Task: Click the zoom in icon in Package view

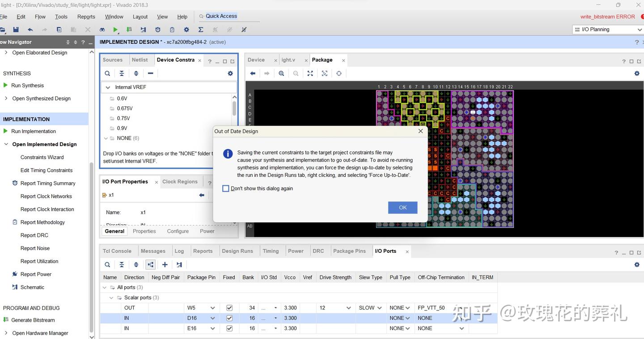Action: click(x=281, y=73)
